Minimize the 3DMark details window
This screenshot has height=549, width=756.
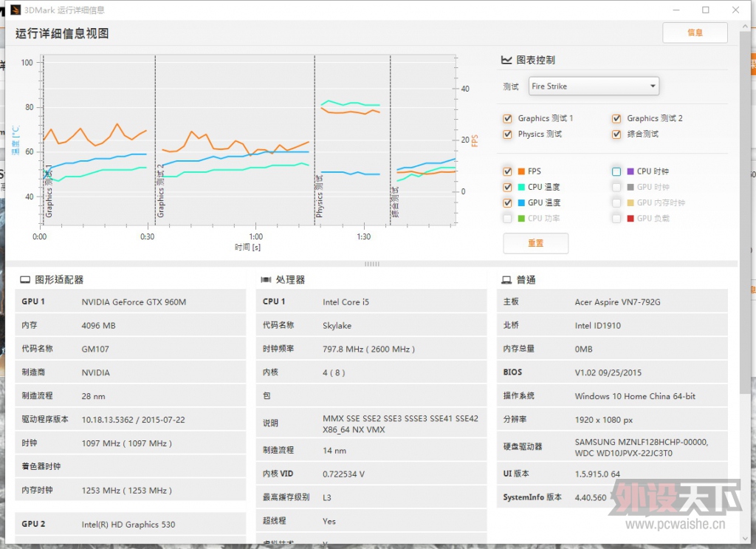pos(676,10)
